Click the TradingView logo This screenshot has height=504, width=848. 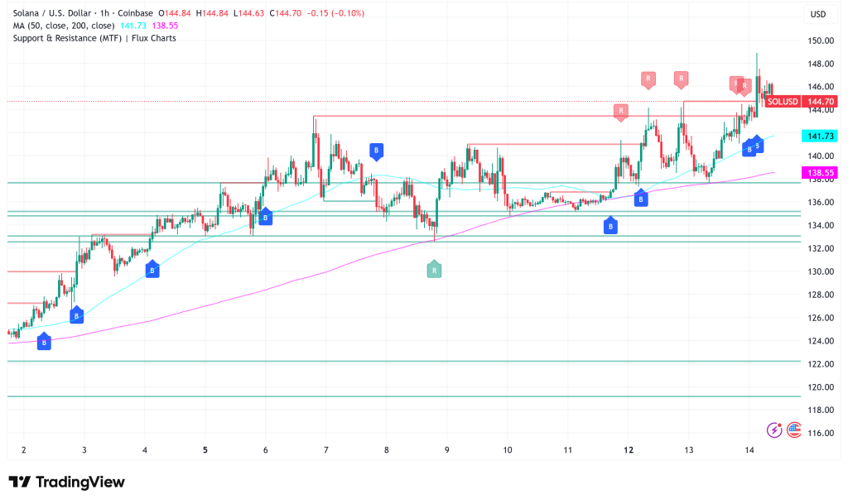point(66,482)
